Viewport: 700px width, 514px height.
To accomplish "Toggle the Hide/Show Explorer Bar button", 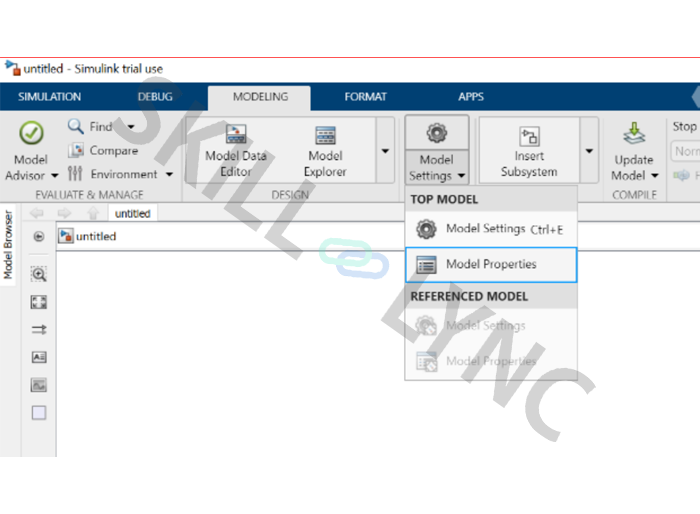I will pos(39,237).
